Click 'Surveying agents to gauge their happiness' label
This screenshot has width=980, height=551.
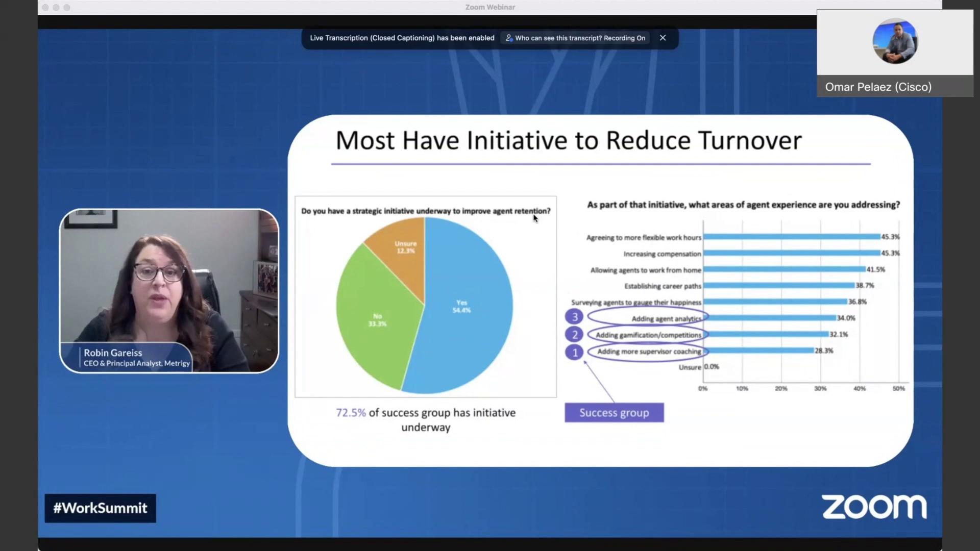(x=636, y=303)
